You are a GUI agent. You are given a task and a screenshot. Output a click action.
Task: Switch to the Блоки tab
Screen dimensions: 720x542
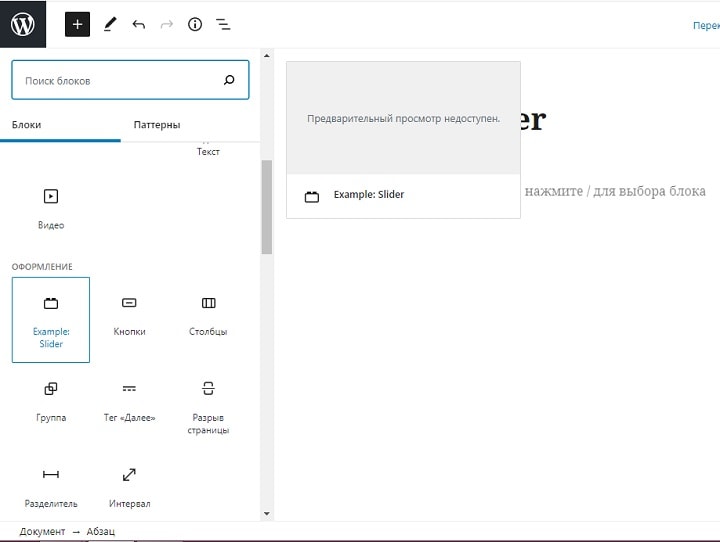coord(26,125)
